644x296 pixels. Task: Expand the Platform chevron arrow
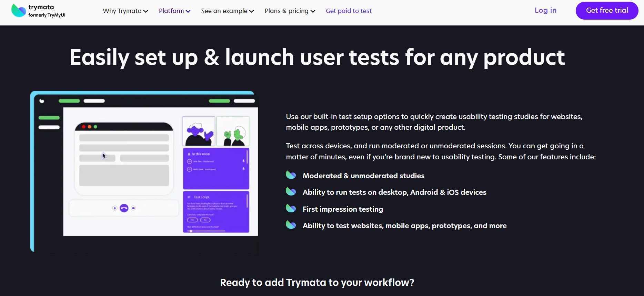click(188, 11)
